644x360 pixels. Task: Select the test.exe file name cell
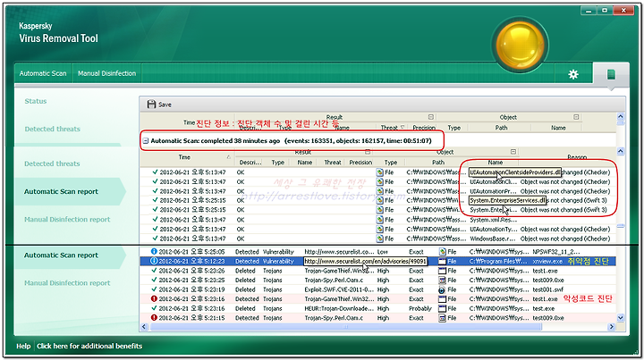[544, 308]
